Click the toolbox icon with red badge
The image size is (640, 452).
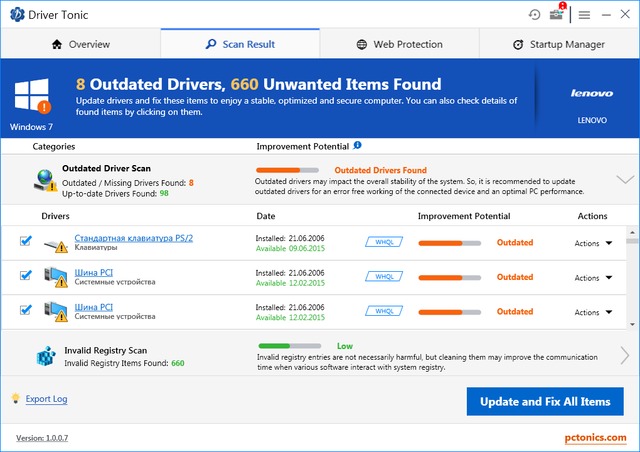[556, 15]
